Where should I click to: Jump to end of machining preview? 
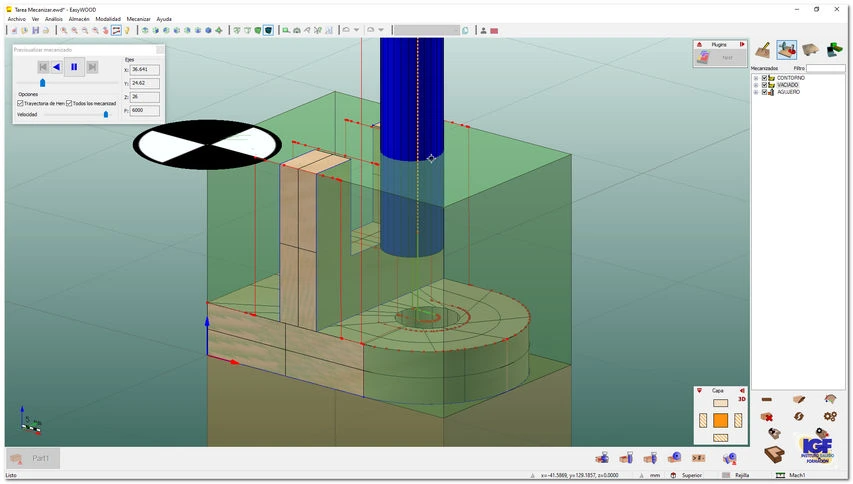click(x=92, y=67)
